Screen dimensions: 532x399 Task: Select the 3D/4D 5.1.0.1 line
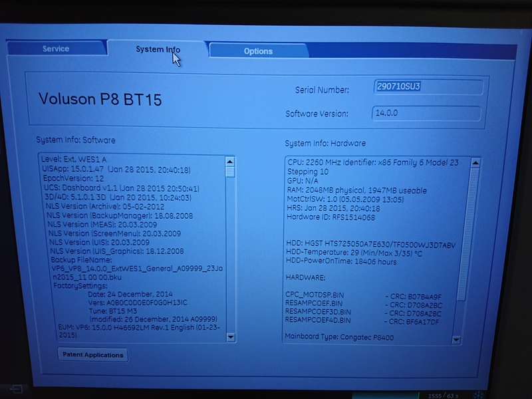[118, 198]
